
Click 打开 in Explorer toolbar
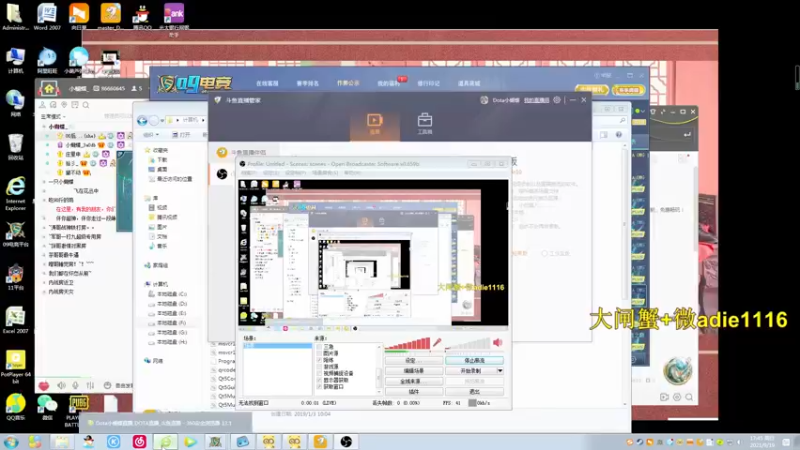point(181,135)
